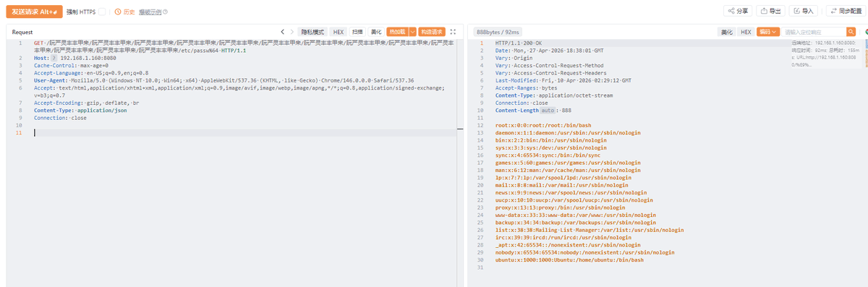Click the User-Agent header line
This screenshot has width=868, height=287.
[224, 80]
